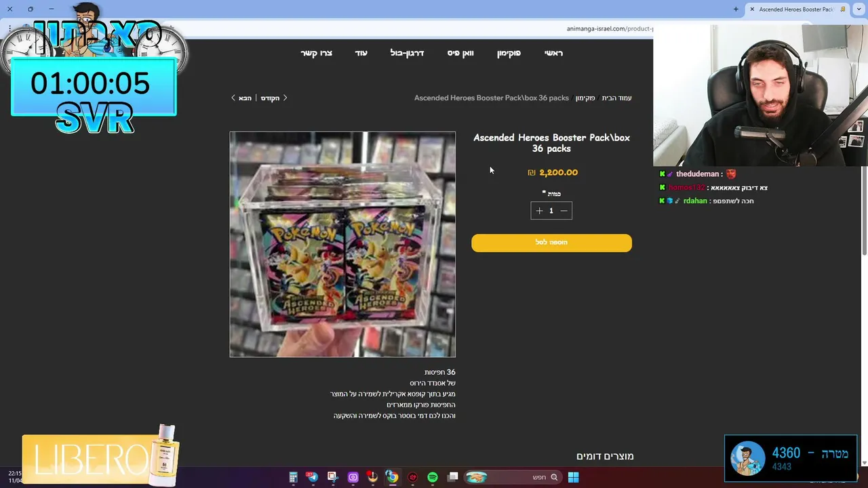This screenshot has height=488, width=868.
Task: Open the taskbar app with the red notification badge
Action: [372, 477]
